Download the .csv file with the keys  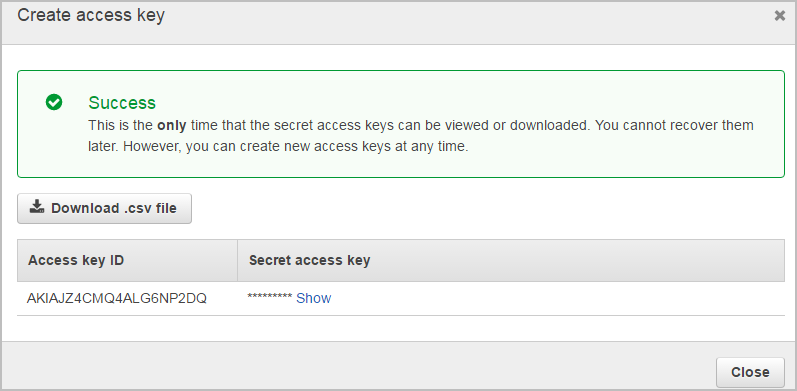(105, 208)
